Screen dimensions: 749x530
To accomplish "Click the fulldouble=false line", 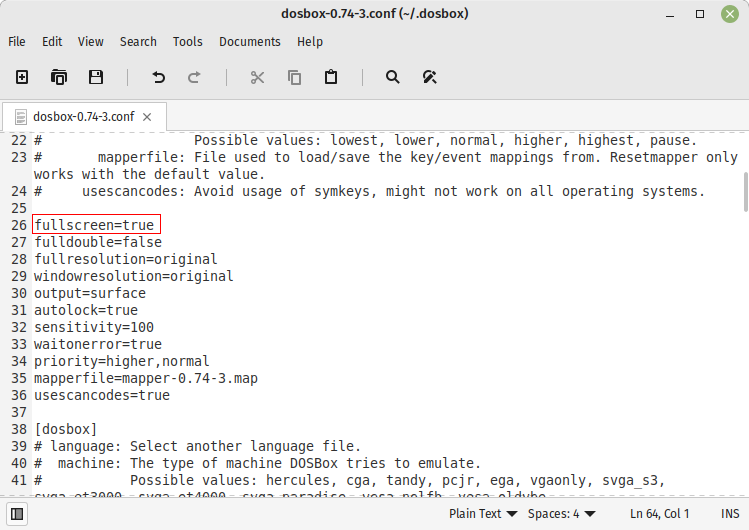I will pyautogui.click(x=98, y=242).
